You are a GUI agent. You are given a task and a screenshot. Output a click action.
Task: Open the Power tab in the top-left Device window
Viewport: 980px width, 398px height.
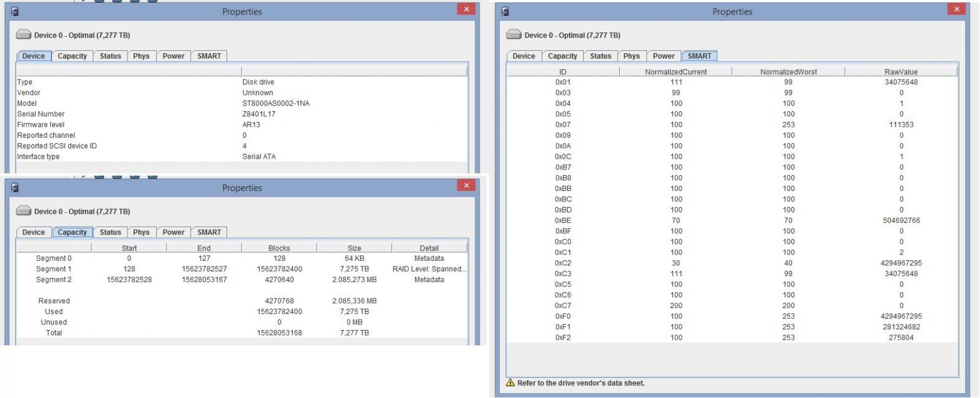pos(173,56)
